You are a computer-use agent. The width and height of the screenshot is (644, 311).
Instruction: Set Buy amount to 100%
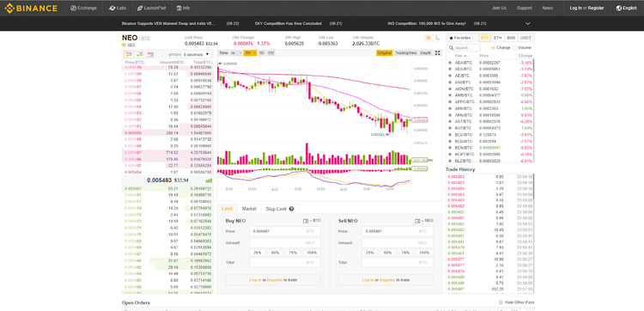click(x=313, y=253)
